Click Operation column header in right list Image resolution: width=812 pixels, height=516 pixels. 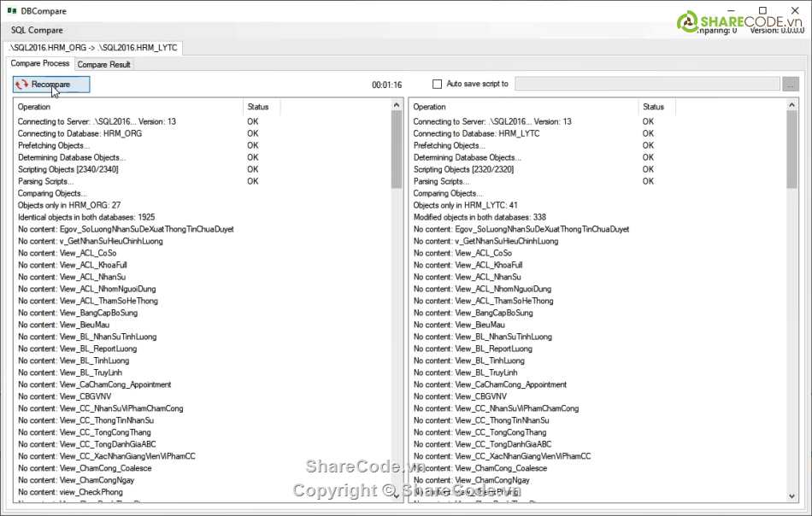click(x=524, y=107)
